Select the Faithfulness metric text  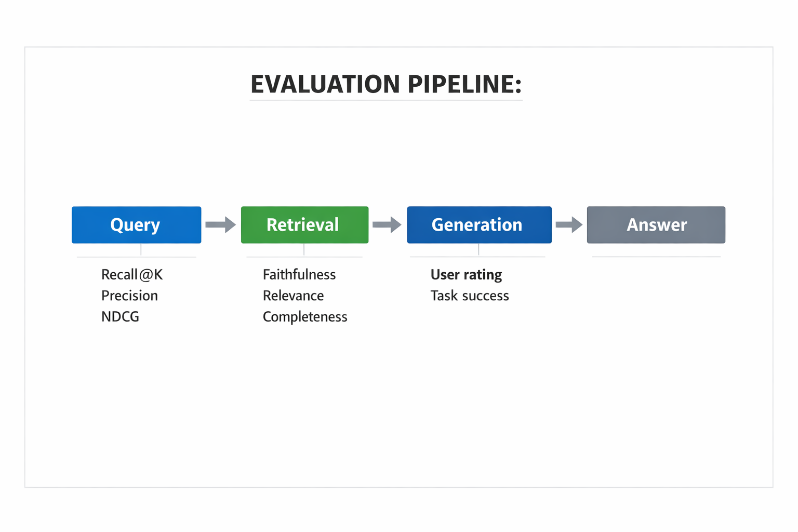click(299, 274)
